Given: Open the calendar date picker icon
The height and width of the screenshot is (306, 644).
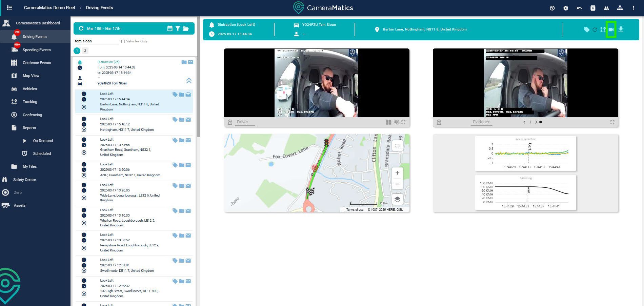Looking at the screenshot, I should [170, 28].
